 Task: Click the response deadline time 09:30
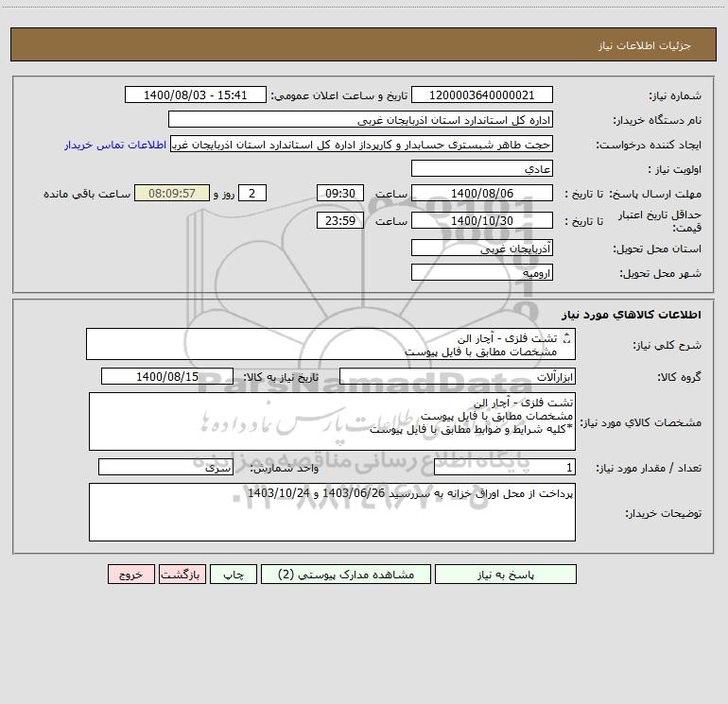pos(339,193)
